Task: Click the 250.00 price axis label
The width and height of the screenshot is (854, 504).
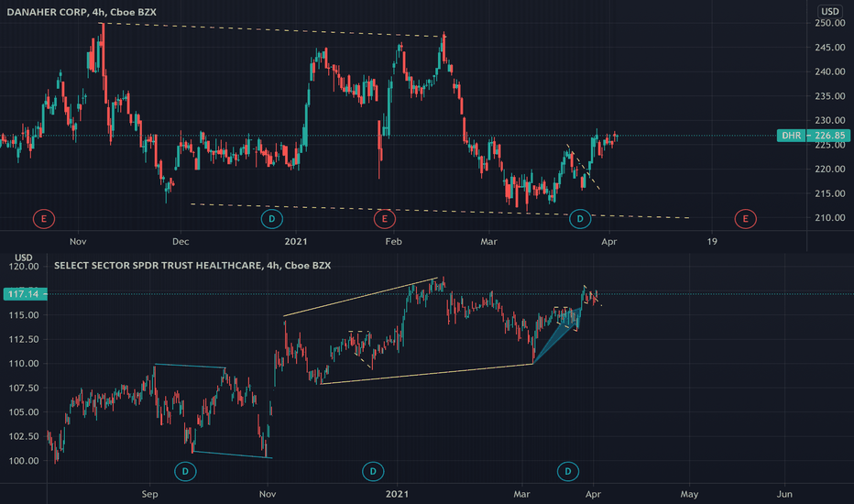Action: coord(830,23)
